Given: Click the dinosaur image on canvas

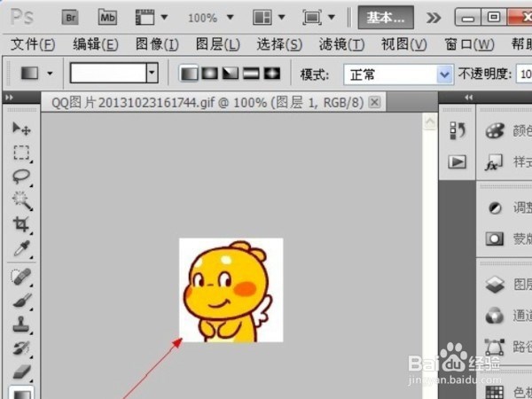Looking at the screenshot, I should tap(231, 290).
